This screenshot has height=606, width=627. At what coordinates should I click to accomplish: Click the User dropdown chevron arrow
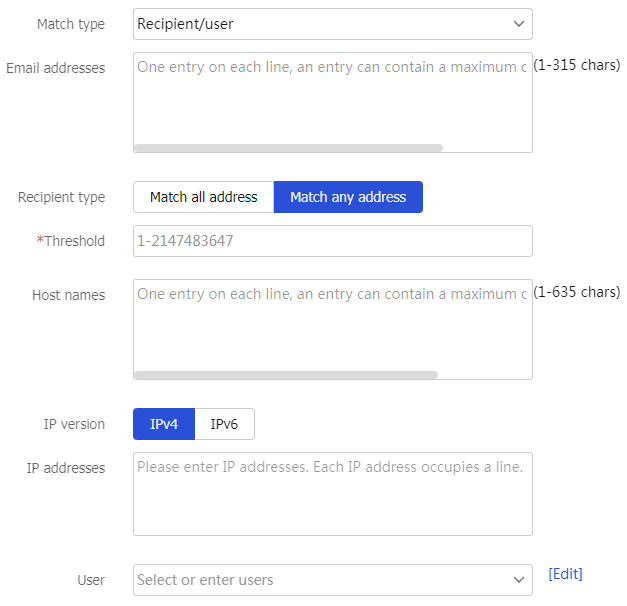(x=519, y=580)
